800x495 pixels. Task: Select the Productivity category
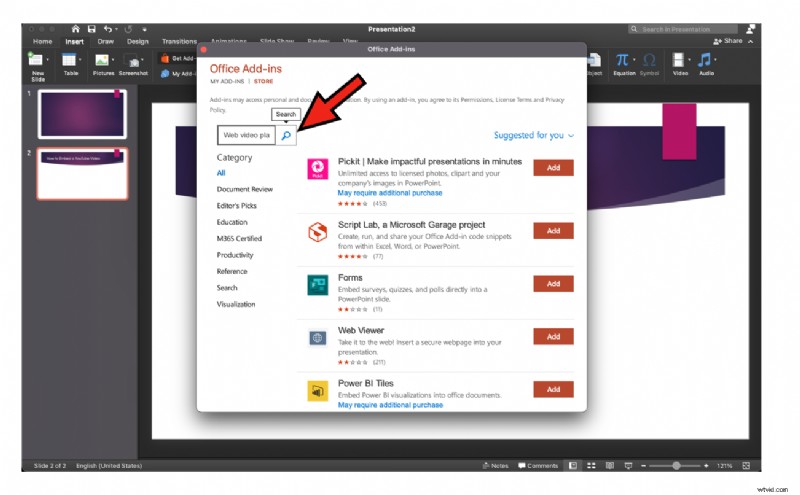[x=235, y=255]
